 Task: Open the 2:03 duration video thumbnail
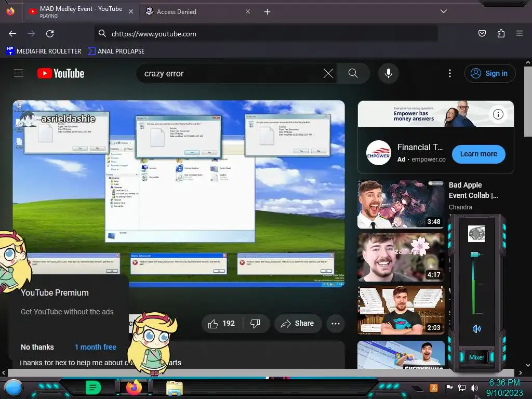click(401, 310)
